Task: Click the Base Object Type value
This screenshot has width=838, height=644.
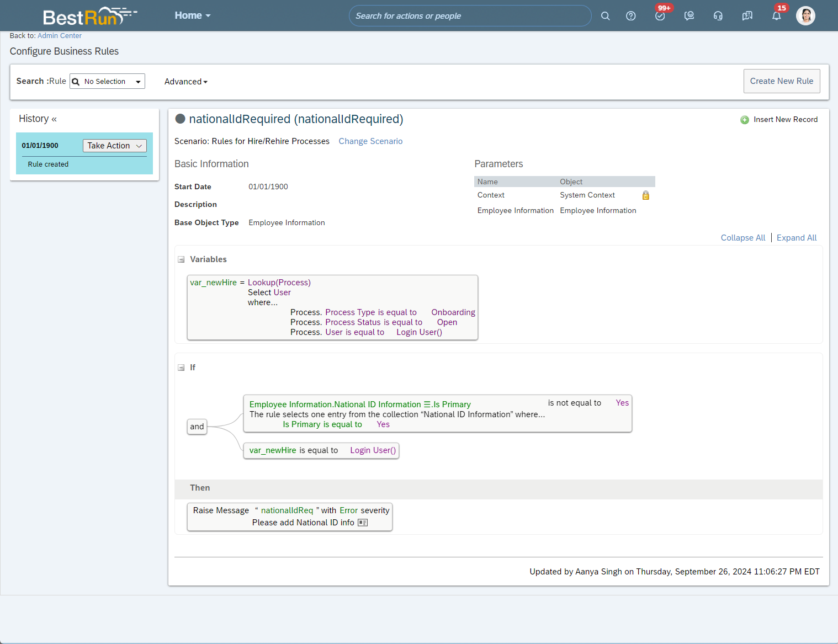Action: coord(287,223)
